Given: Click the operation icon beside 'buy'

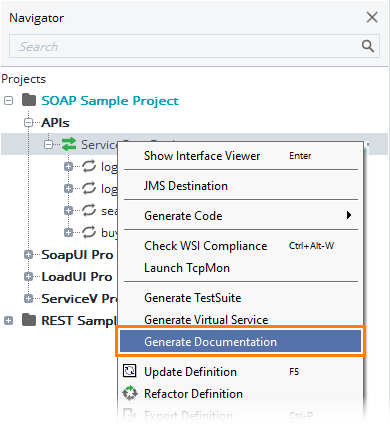Looking at the screenshot, I should pos(89,232).
